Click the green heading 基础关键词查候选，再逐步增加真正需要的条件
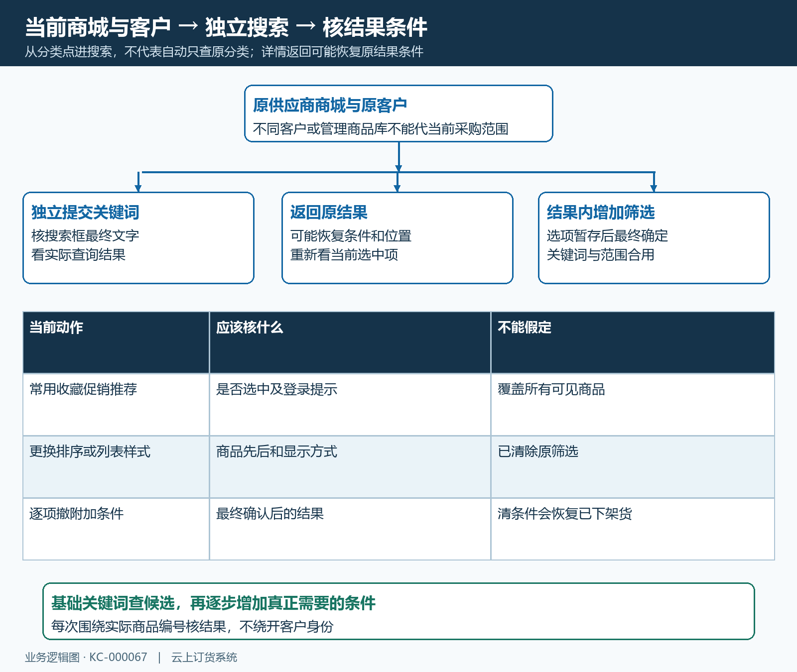Screen dimensions: 797x672 pos(213,603)
